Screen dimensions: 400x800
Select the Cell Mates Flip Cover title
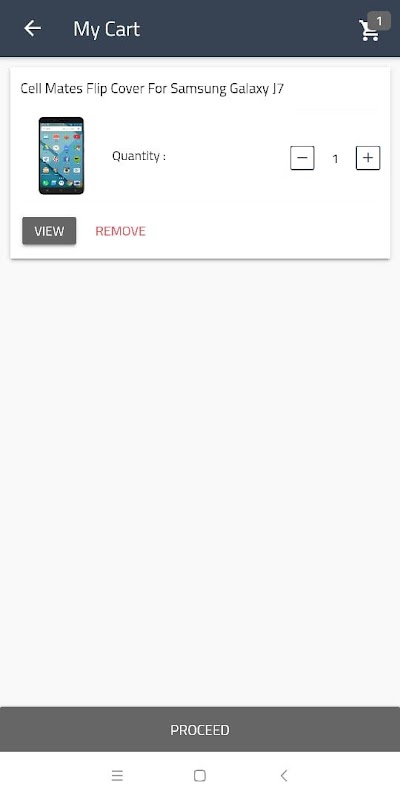(x=152, y=89)
